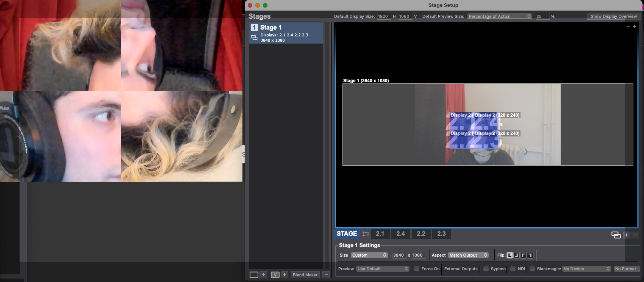The image size is (644, 282).
Task: Zoom out the stage preview with minus
Action: (x=628, y=27)
